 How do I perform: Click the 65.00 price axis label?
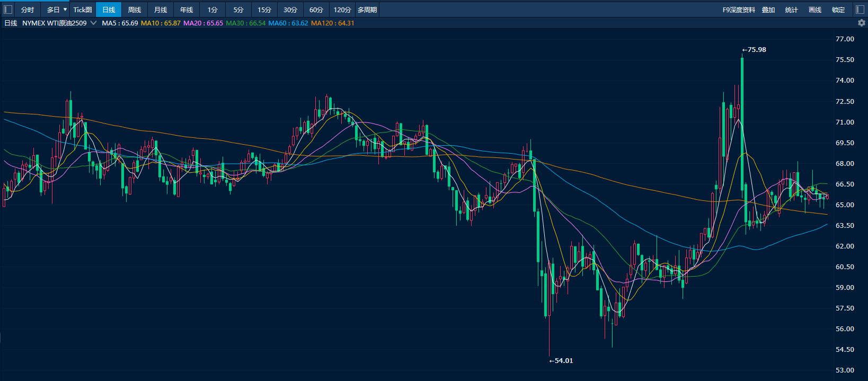click(845, 205)
